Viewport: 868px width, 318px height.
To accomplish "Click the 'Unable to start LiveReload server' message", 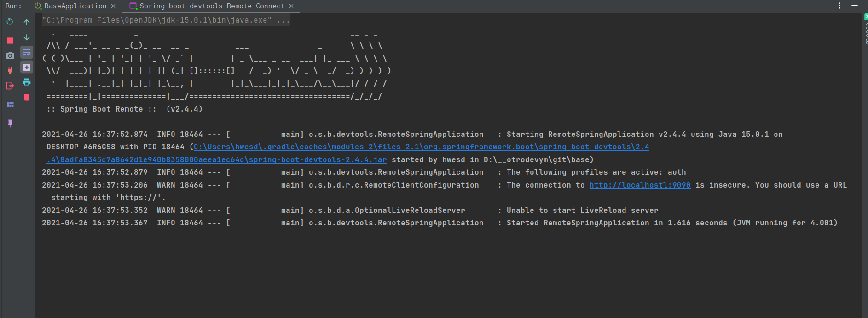I will (582, 210).
